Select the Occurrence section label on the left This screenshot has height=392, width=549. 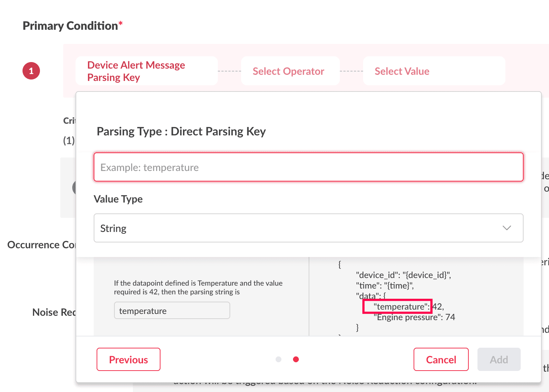click(x=41, y=245)
